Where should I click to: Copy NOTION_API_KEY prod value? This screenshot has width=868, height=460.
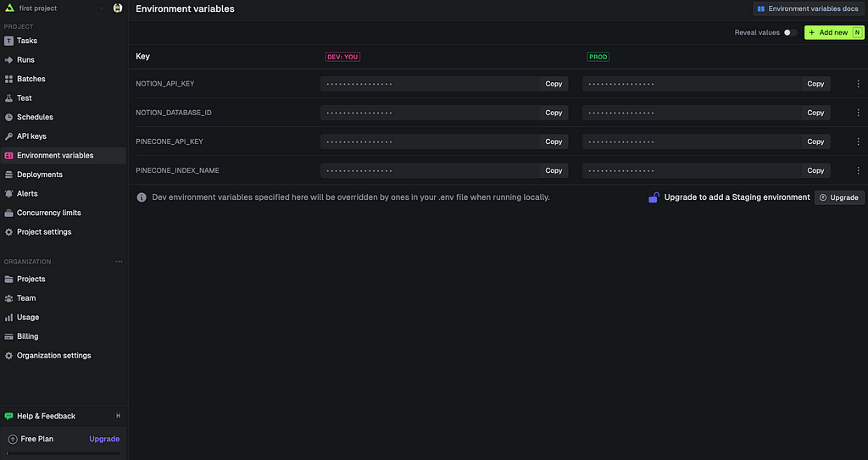coord(815,84)
